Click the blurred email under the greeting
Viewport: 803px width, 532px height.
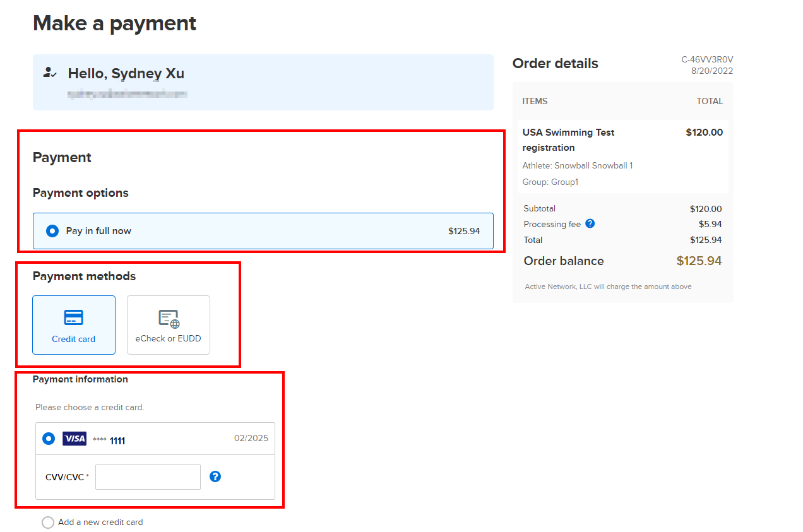pyautogui.click(x=128, y=94)
